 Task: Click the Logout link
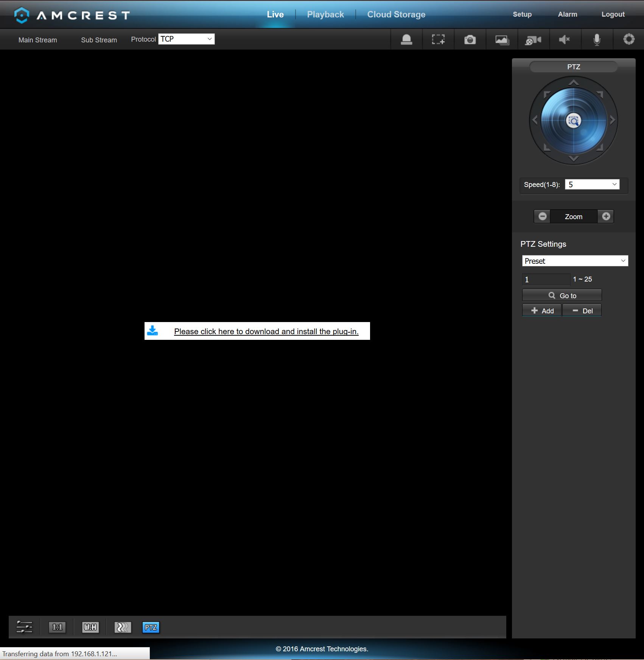click(x=613, y=14)
